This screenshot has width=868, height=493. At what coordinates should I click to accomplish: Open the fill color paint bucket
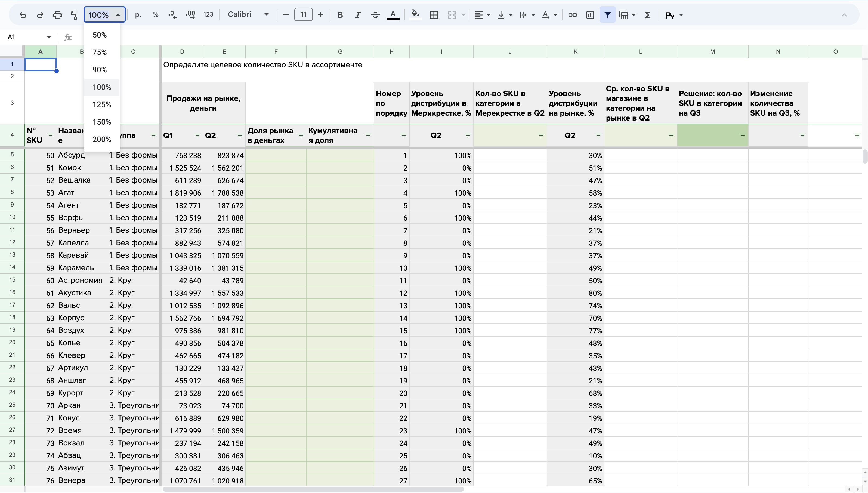pos(415,15)
